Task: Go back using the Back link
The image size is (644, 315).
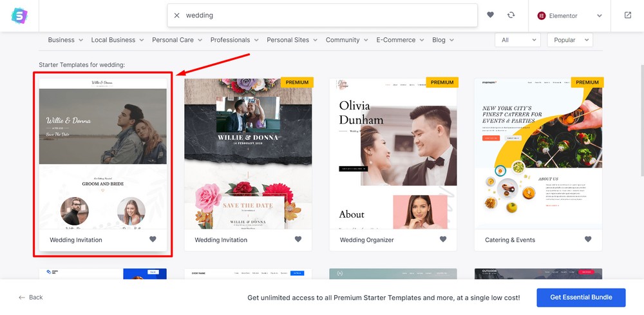Action: click(x=31, y=297)
